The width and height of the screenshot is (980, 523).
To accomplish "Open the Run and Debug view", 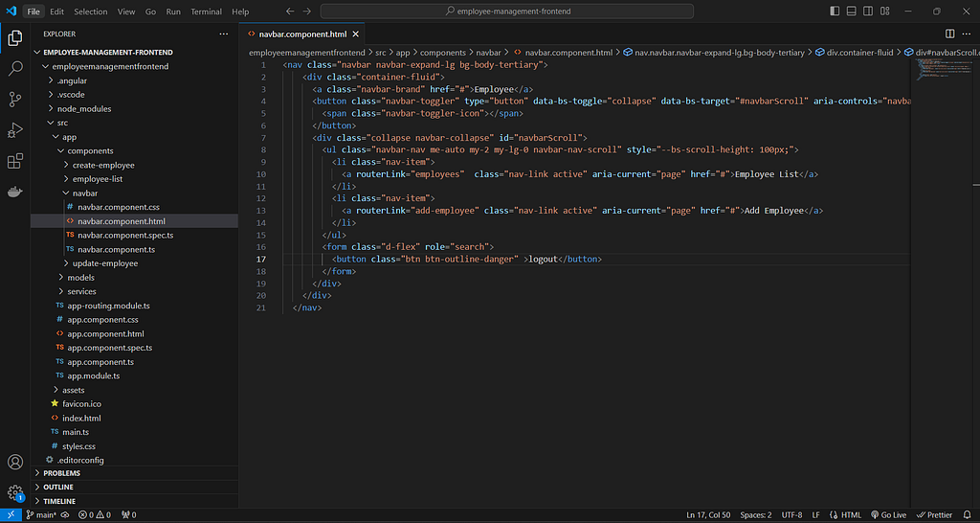I will click(15, 130).
